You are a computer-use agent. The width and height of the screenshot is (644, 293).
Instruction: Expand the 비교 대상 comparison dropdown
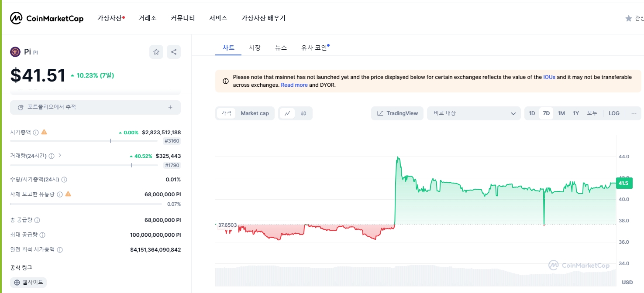474,113
